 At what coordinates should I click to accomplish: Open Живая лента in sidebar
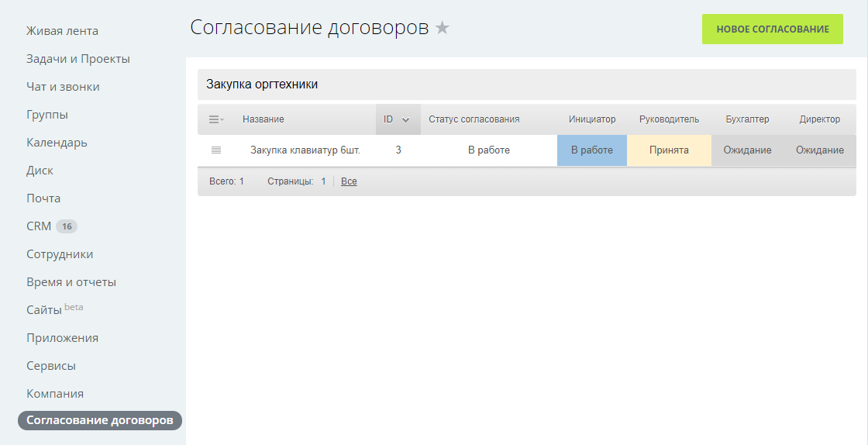coord(62,31)
